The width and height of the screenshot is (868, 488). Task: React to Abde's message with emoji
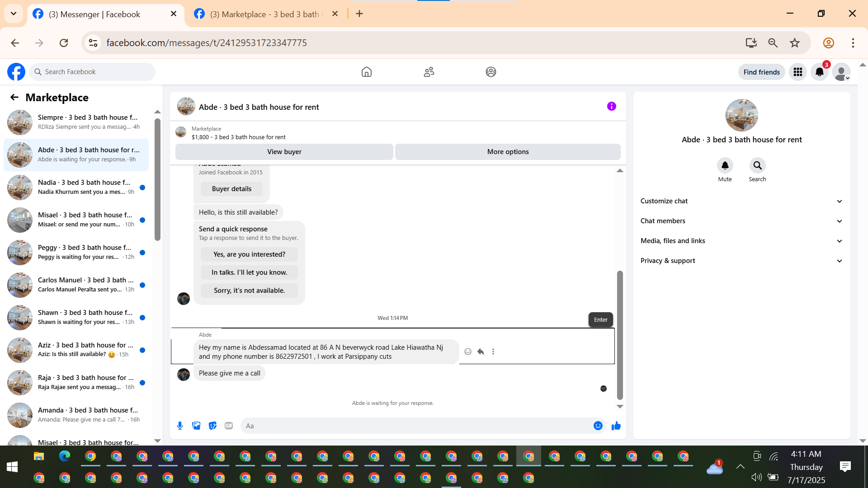(x=468, y=352)
